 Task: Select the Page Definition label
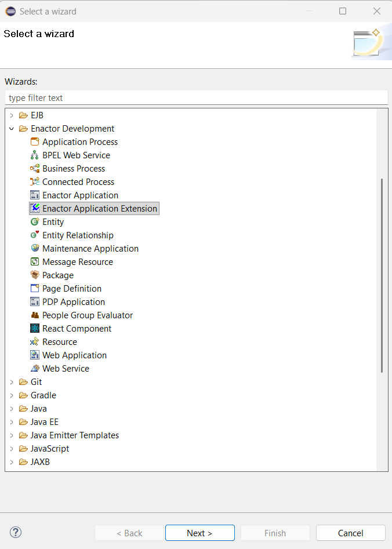pyautogui.click(x=72, y=288)
